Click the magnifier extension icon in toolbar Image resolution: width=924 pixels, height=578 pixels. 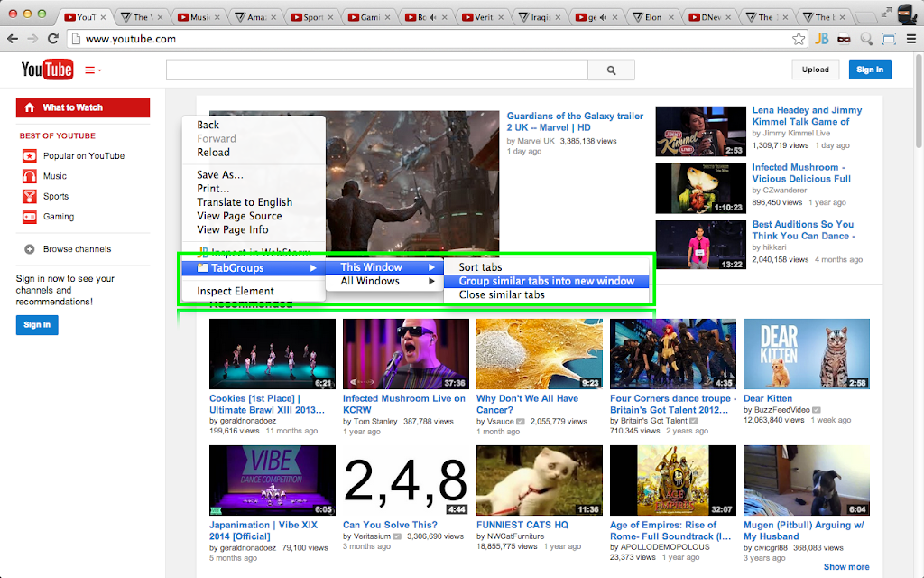click(x=866, y=39)
